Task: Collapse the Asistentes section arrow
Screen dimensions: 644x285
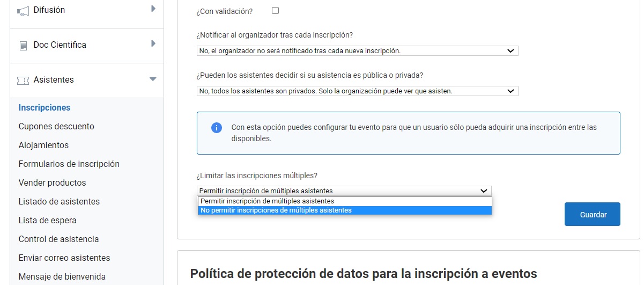Action: [x=153, y=79]
